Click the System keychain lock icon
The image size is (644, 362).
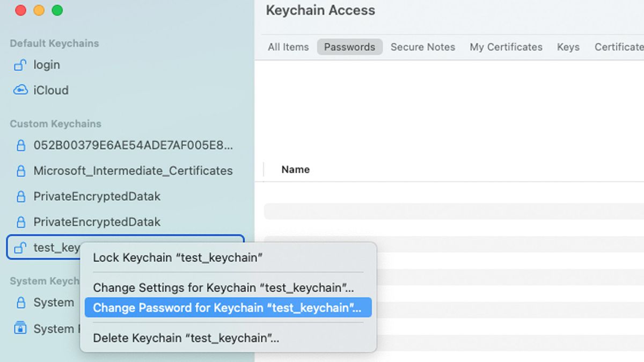tap(21, 302)
